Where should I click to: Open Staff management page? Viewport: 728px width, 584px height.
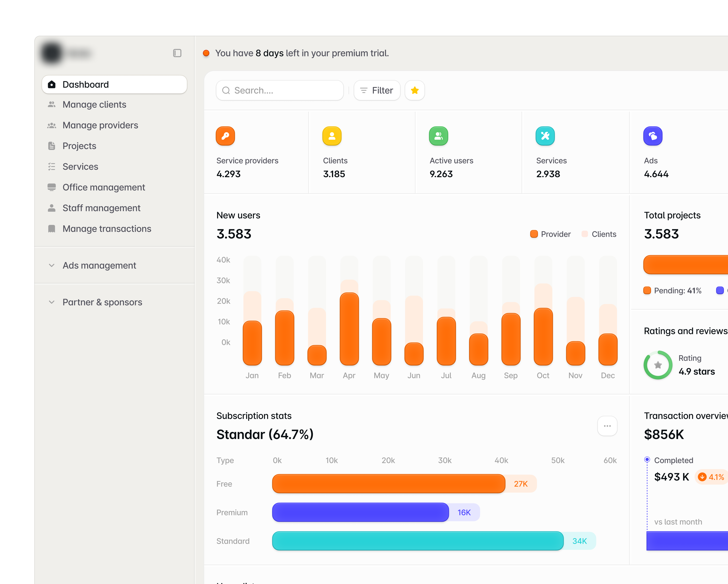click(101, 208)
